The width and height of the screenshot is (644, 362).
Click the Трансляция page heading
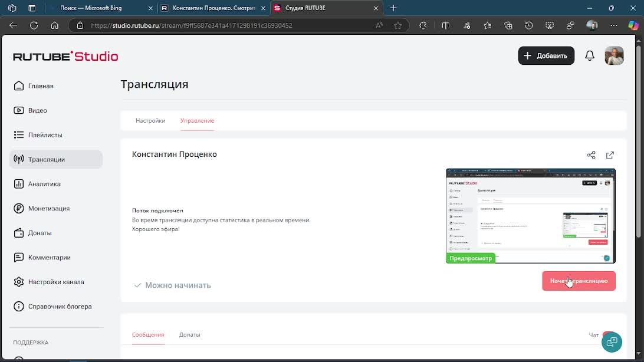point(155,84)
